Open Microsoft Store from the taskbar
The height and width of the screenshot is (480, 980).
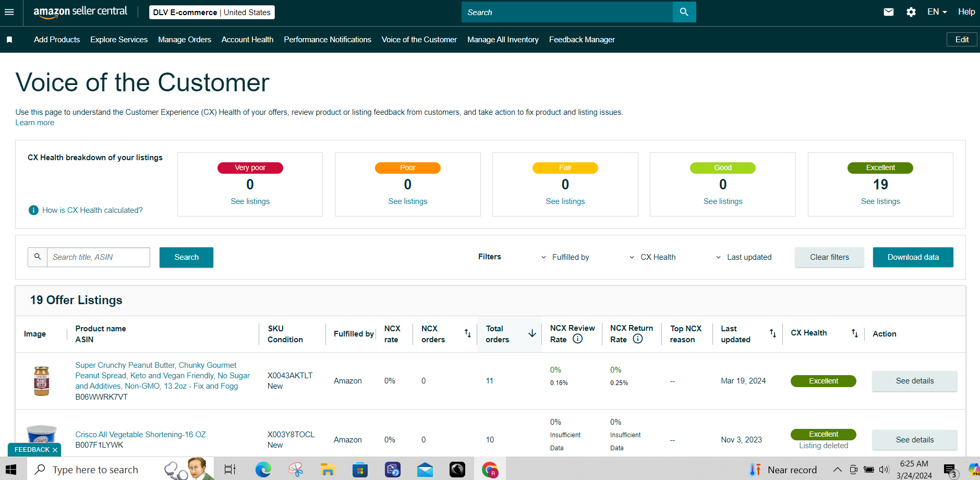coord(360,470)
